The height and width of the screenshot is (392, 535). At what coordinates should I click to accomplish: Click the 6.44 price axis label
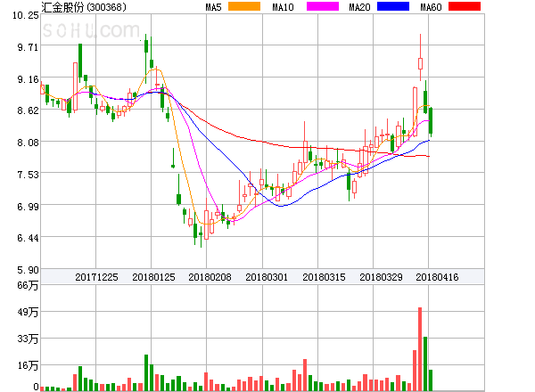(x=28, y=238)
